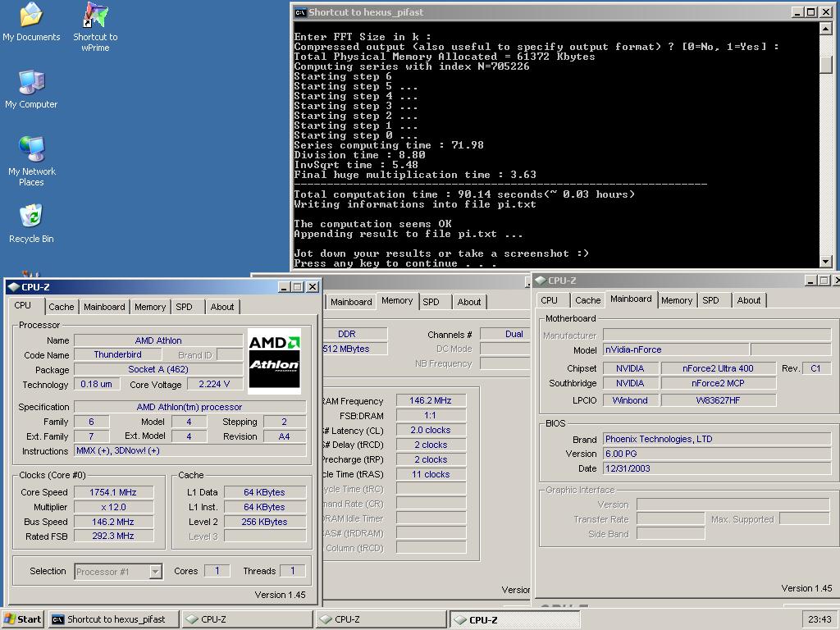
Task: Open the SPD tab in the left CPU-Z window
Action: [184, 307]
